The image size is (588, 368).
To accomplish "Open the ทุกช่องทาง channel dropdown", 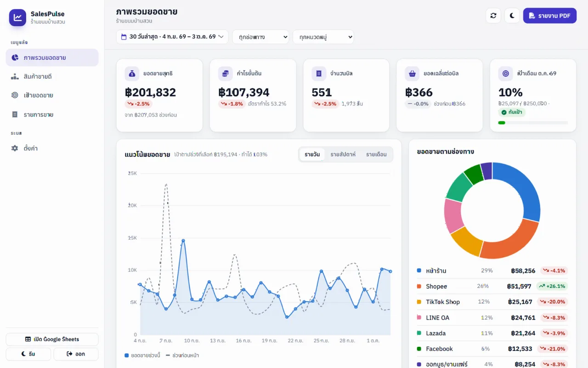I will 260,37.
